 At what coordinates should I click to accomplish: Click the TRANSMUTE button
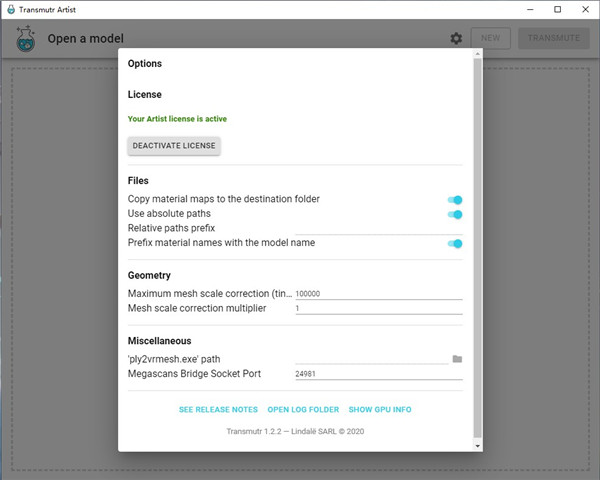click(x=553, y=39)
